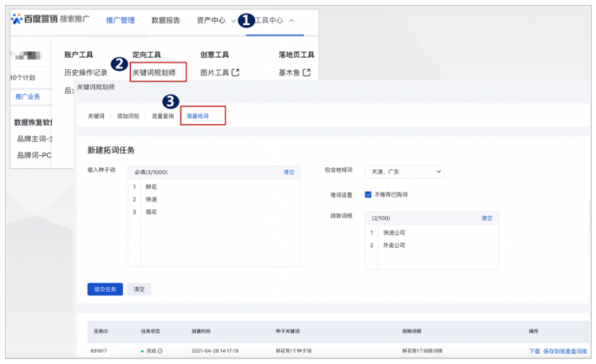Open 图片工具 under 创意工具
This screenshot has width=596, height=364.
coord(215,72)
